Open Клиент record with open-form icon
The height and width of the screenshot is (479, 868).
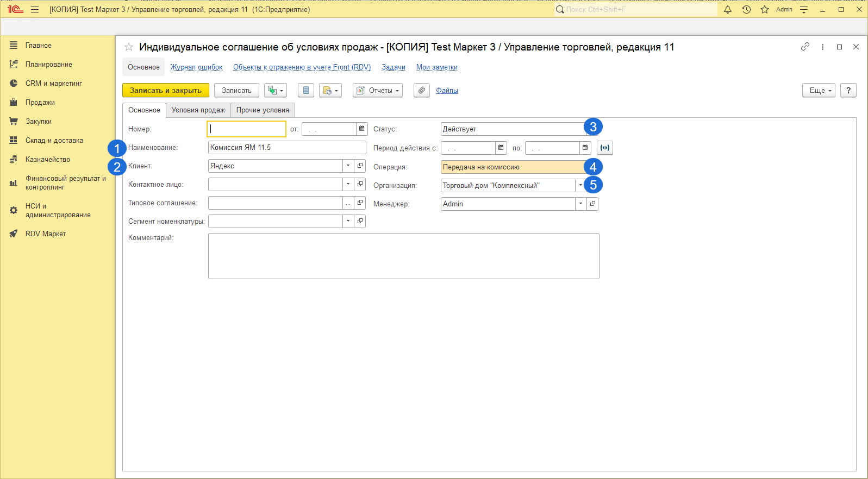[360, 166]
